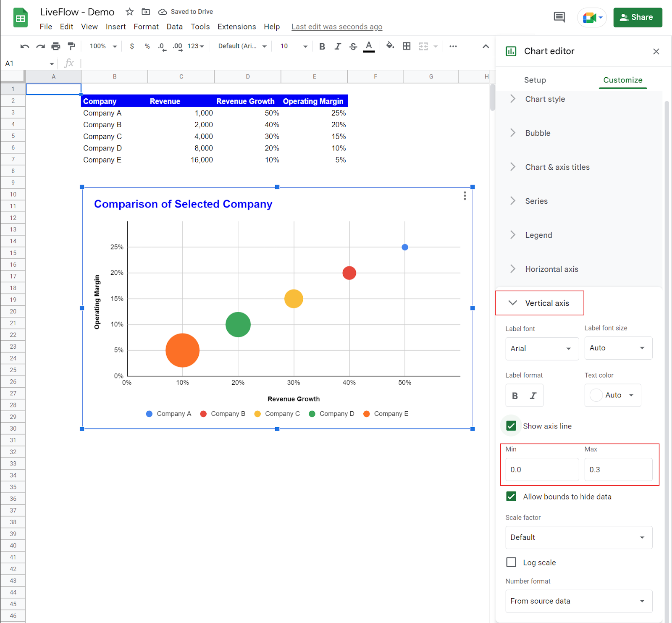This screenshot has width=672, height=623.
Task: Uncheck Show axis line checkbox
Action: pyautogui.click(x=511, y=426)
